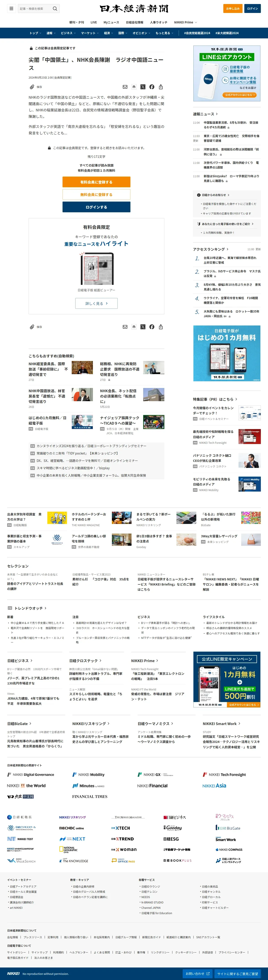Open the hamburger menu icon
The image size is (268, 980).
tap(11, 8)
